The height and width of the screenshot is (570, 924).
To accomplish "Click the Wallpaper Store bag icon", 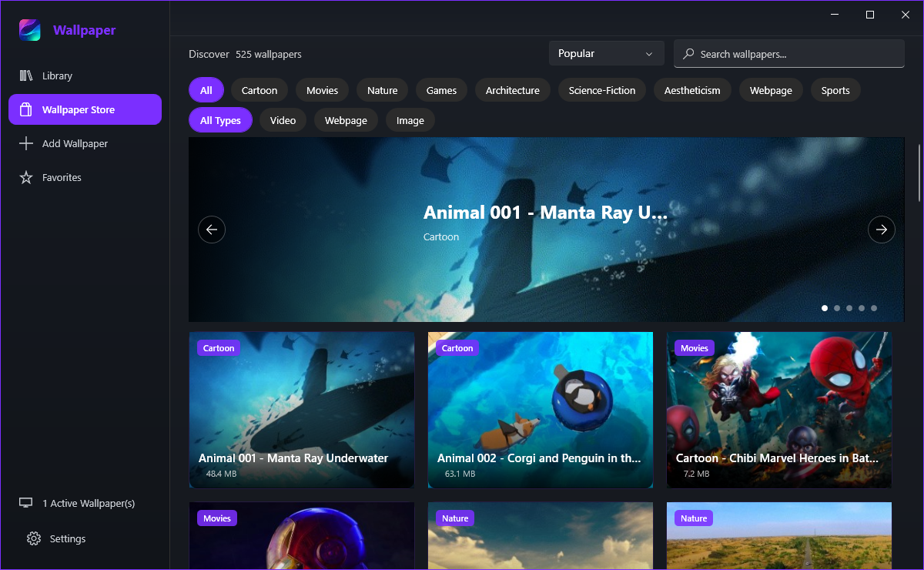I will tap(26, 109).
